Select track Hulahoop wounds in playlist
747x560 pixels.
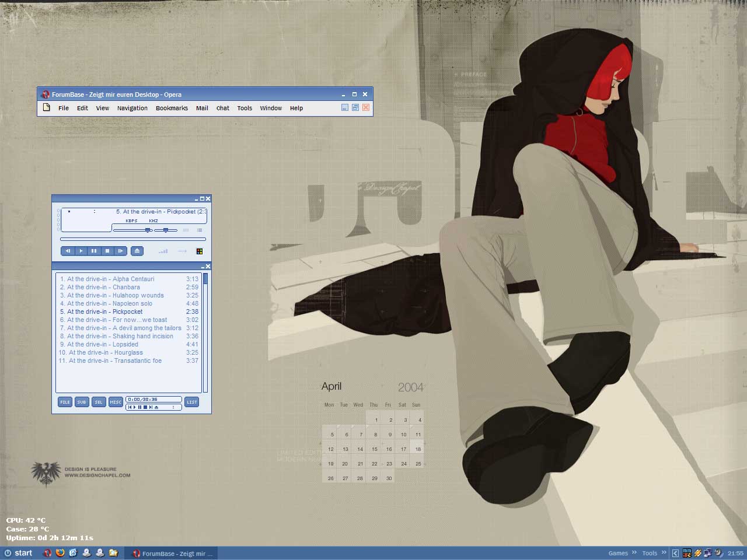point(129,295)
